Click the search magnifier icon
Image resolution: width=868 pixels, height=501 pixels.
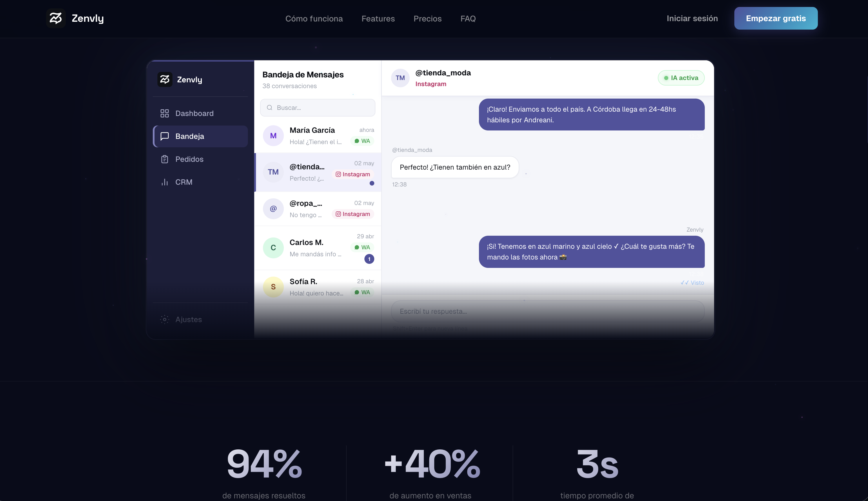pyautogui.click(x=270, y=108)
